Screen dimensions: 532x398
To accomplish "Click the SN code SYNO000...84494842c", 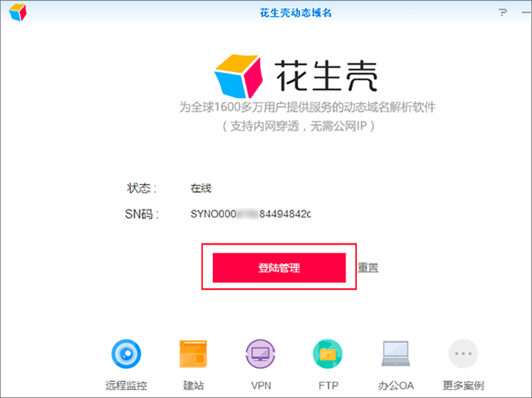I will 250,214.
